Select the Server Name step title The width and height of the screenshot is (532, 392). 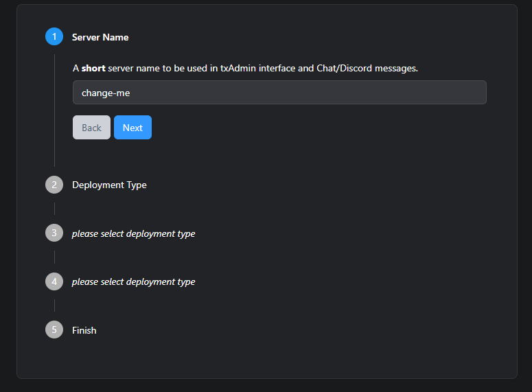click(100, 37)
